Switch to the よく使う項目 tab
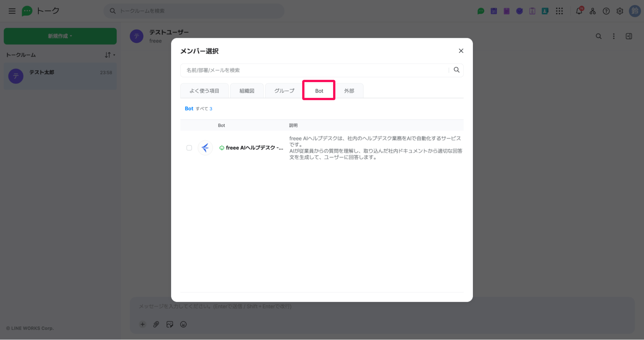 (x=204, y=91)
